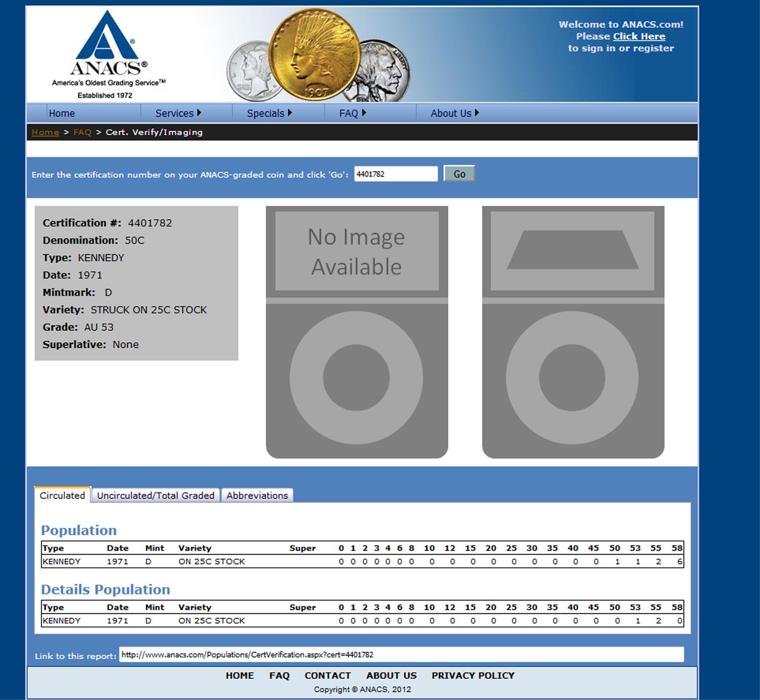Image resolution: width=760 pixels, height=700 pixels.
Task: Click 'KENNEDY' in the Details Population table row
Action: 61,620
